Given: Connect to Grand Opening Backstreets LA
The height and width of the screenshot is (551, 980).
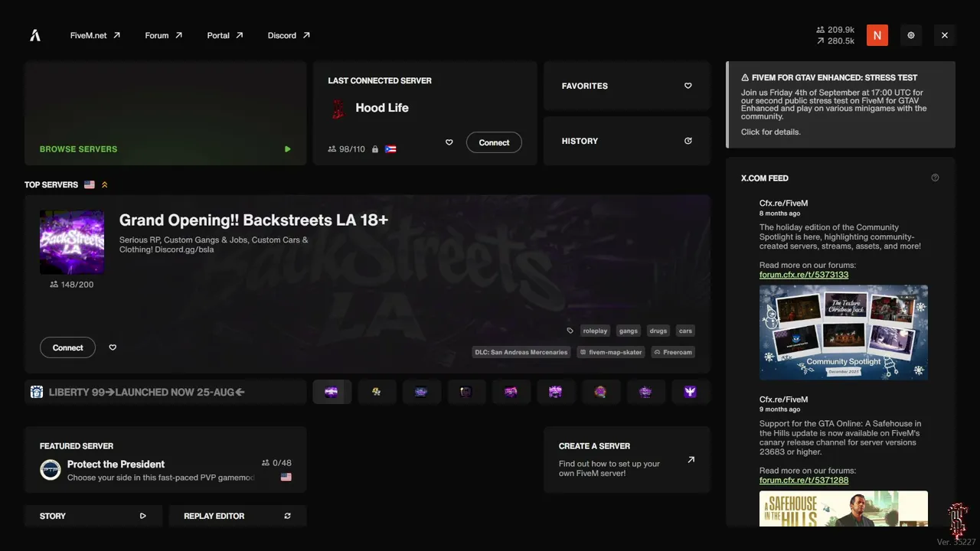Looking at the screenshot, I should (x=67, y=347).
